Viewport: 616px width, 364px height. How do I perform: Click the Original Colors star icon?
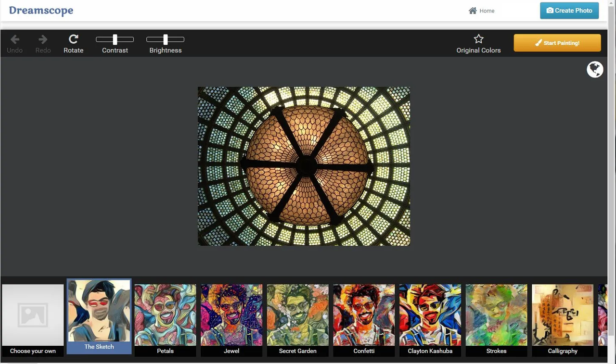coord(478,38)
